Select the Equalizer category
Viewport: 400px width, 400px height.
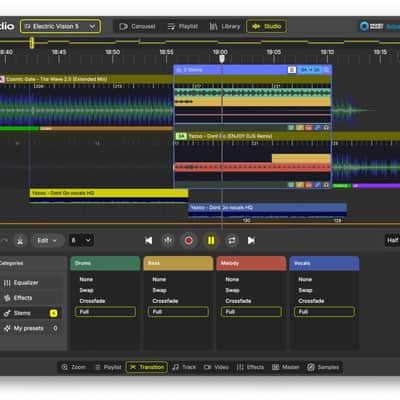31,283
